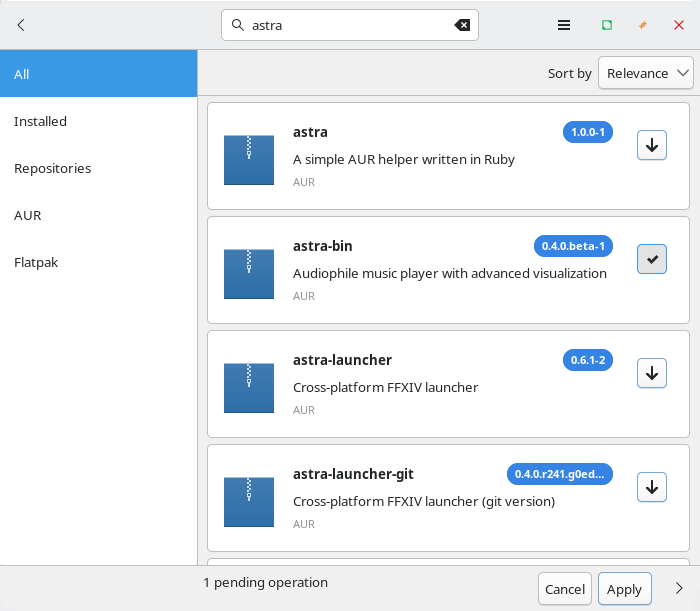The width and height of the screenshot is (700, 611).
Task: Switch to the AUR sidebar category
Action: click(x=27, y=215)
